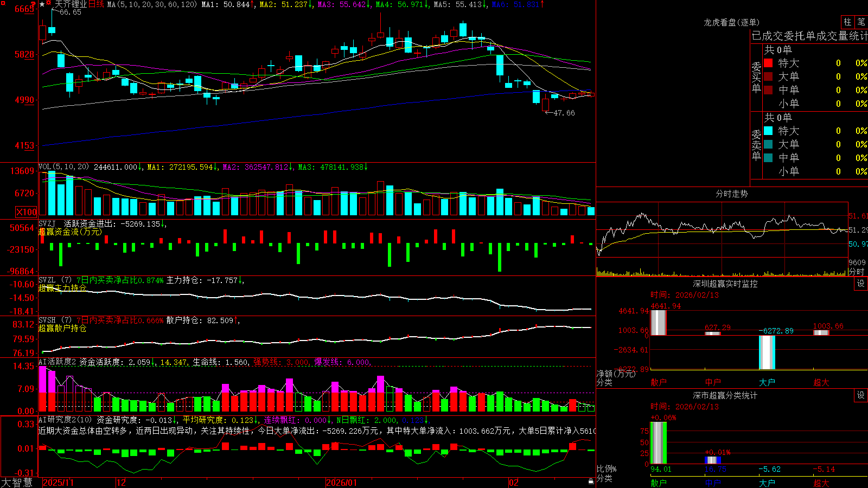This screenshot has height=488, width=868.
Task: Click the 委卖单 vertical label
Action: [x=756, y=145]
